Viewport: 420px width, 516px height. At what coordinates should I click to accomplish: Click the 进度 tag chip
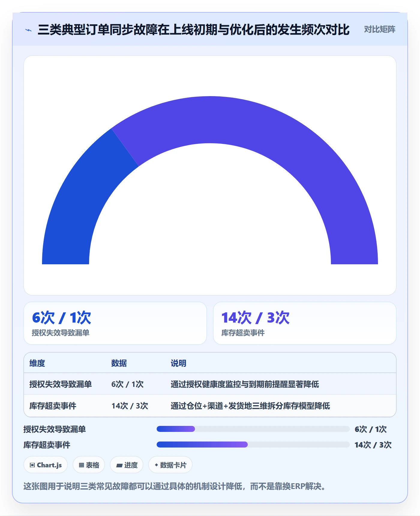[x=127, y=465]
